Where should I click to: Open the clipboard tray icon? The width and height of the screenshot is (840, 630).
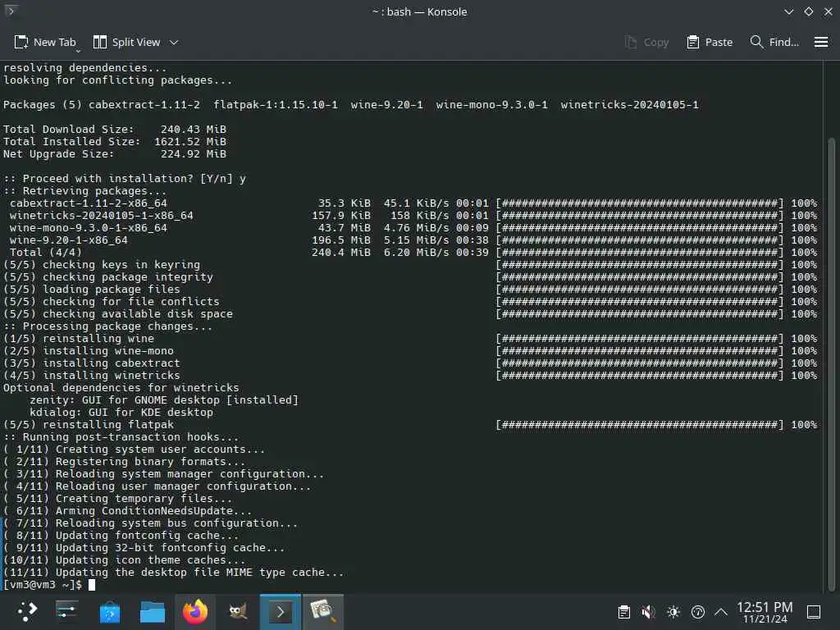tap(623, 612)
